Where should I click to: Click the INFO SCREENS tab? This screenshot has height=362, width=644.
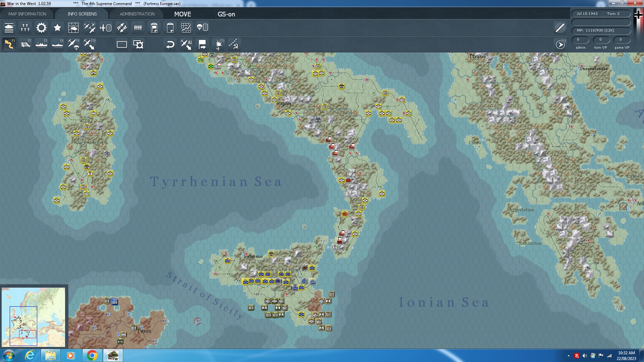82,14
